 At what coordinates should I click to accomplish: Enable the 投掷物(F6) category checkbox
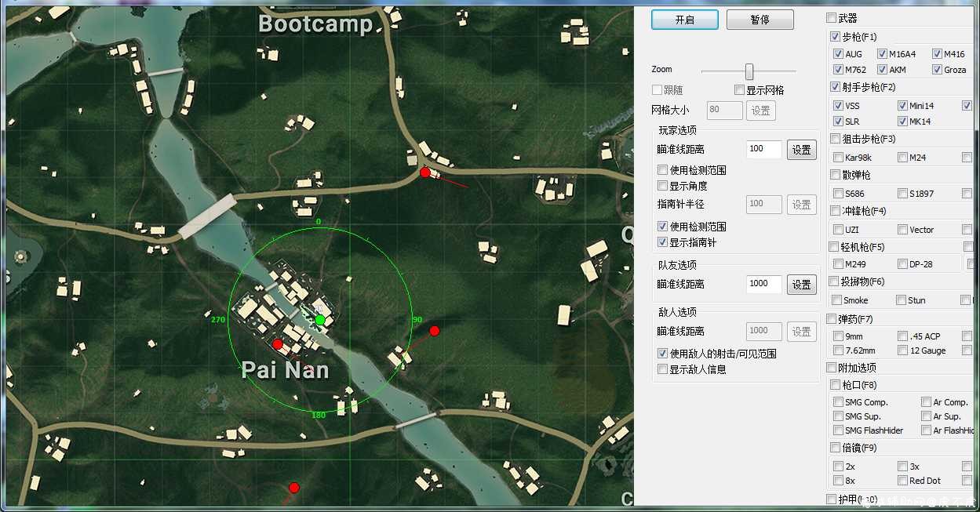click(x=835, y=281)
